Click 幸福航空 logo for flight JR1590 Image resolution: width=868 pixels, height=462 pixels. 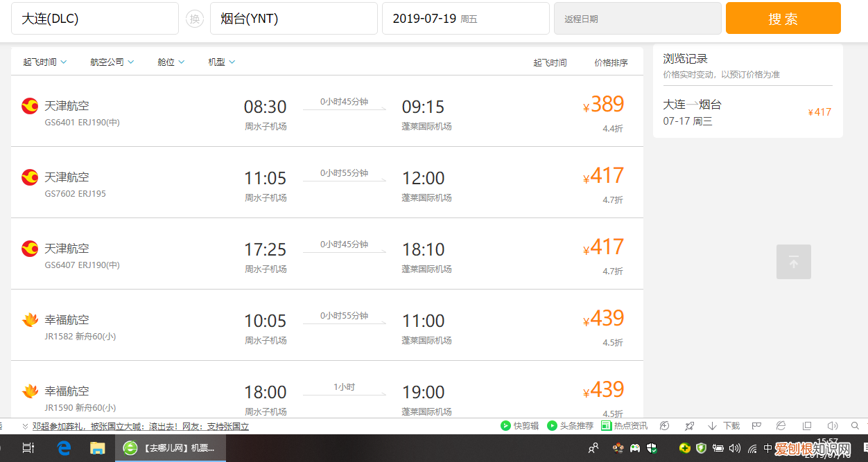coord(30,391)
